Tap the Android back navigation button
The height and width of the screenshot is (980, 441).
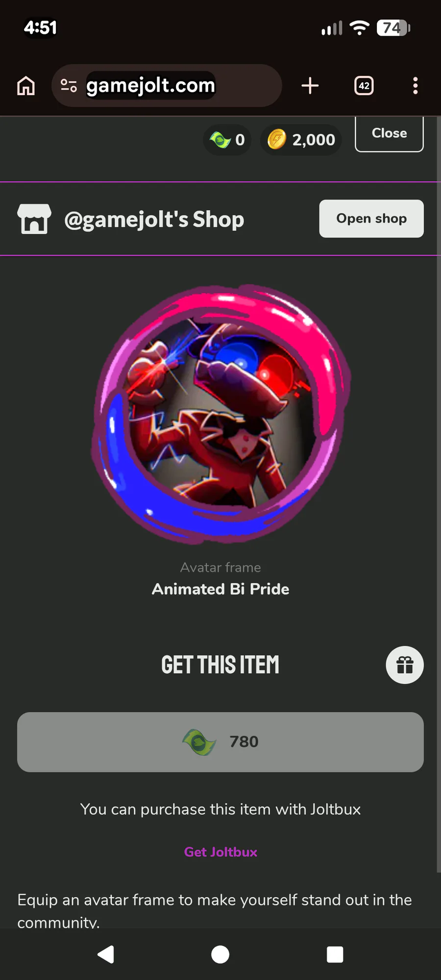pyautogui.click(x=106, y=955)
